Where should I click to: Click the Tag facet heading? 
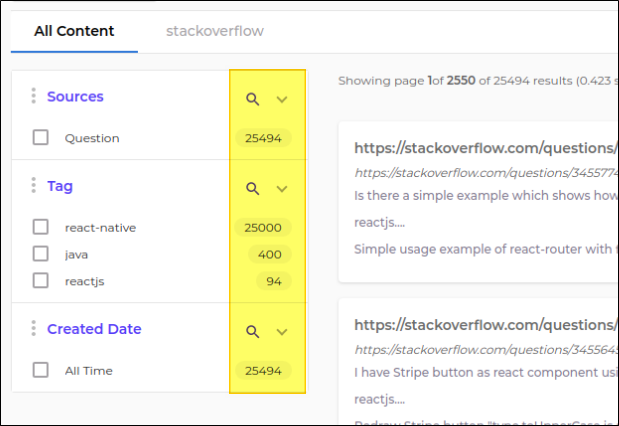click(60, 186)
